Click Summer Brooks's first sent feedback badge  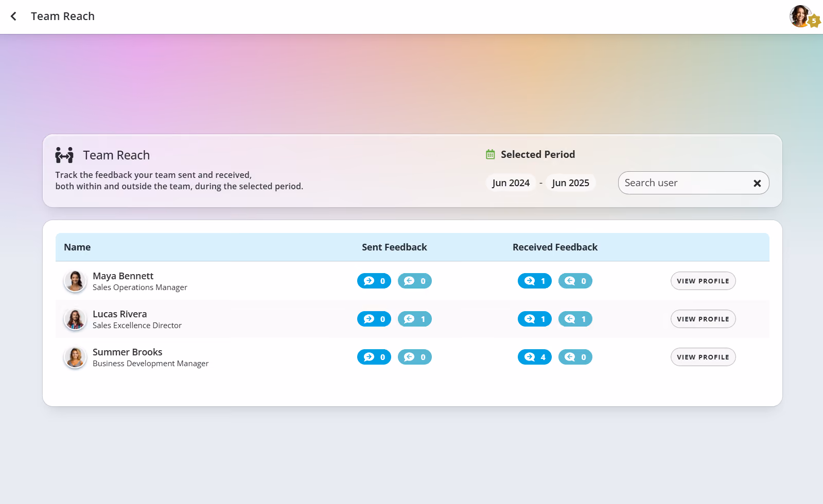pyautogui.click(x=374, y=357)
